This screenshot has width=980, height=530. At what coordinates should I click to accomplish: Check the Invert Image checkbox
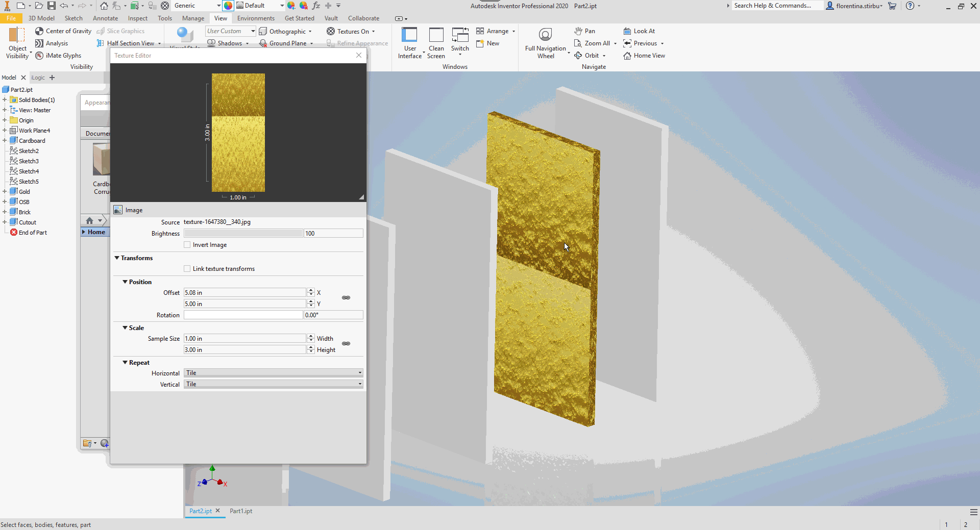coord(187,245)
